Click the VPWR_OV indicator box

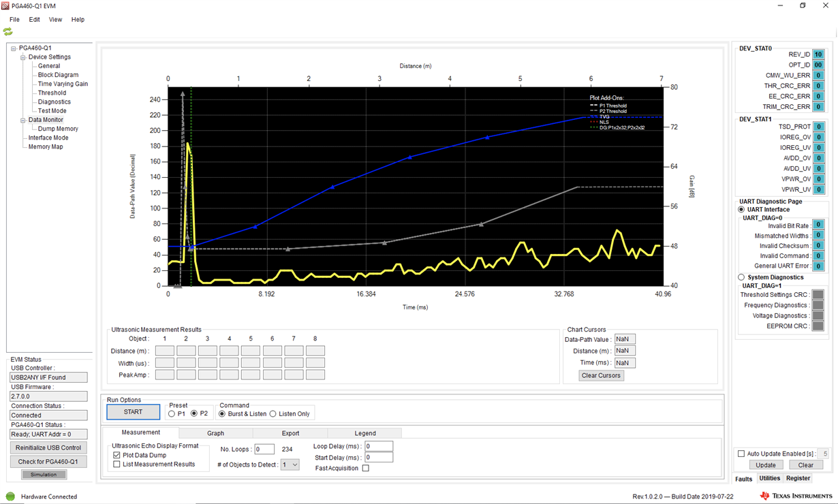[818, 179]
